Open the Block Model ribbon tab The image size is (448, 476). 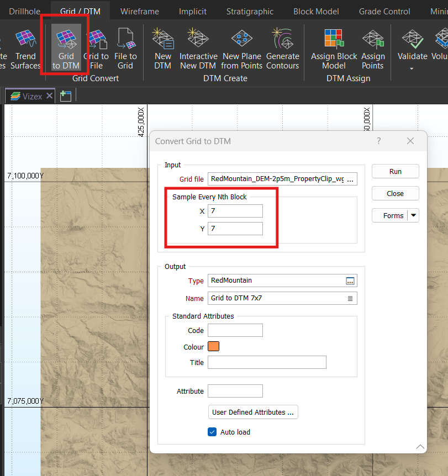pos(316,11)
